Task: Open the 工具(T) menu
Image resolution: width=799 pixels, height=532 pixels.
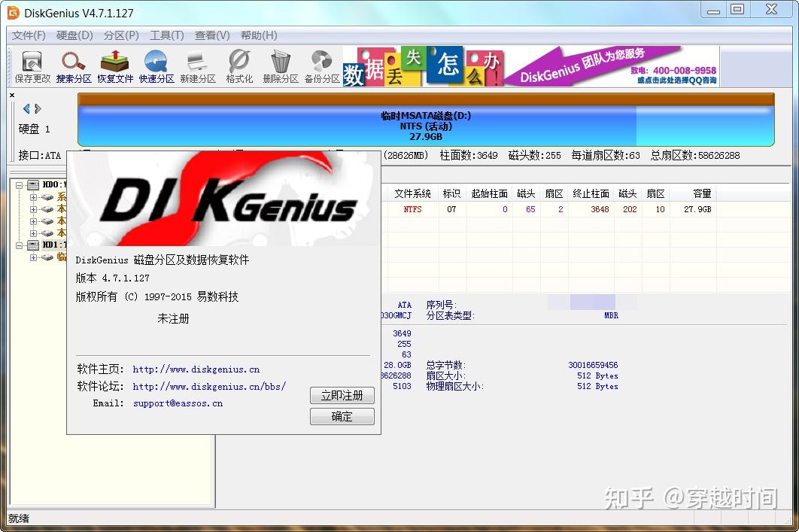Action: tap(167, 35)
